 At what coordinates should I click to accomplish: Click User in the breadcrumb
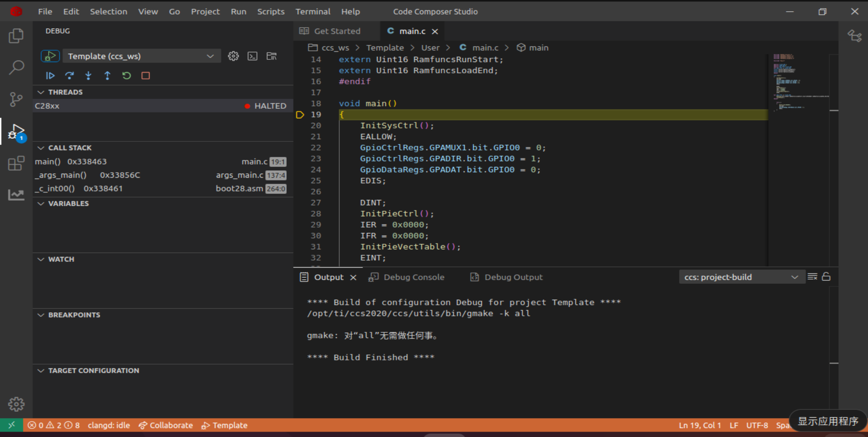pos(430,48)
